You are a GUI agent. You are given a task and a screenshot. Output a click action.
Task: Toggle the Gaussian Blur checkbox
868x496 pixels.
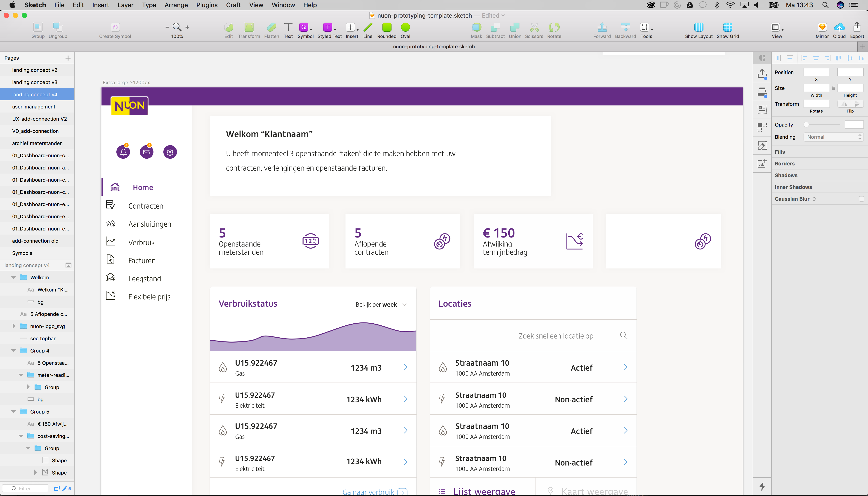[861, 199]
